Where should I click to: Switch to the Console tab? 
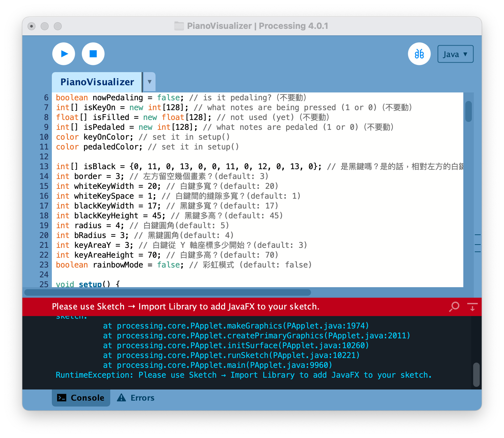pos(81,398)
